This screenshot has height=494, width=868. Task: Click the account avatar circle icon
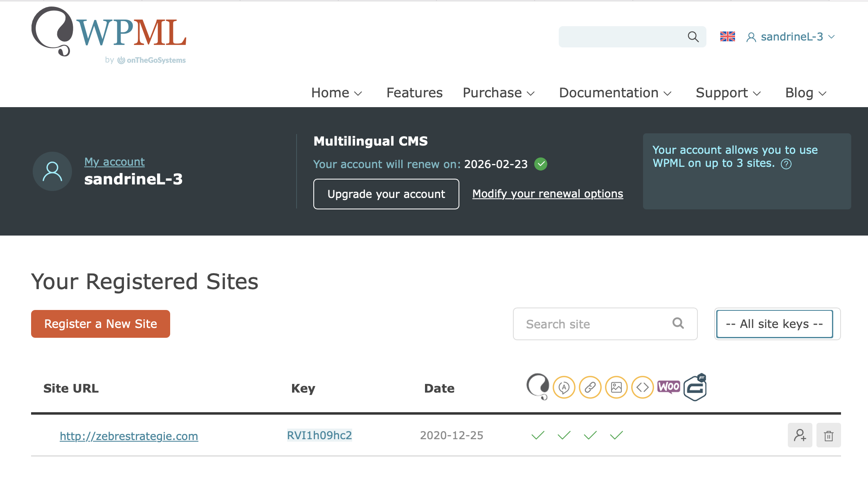click(52, 171)
